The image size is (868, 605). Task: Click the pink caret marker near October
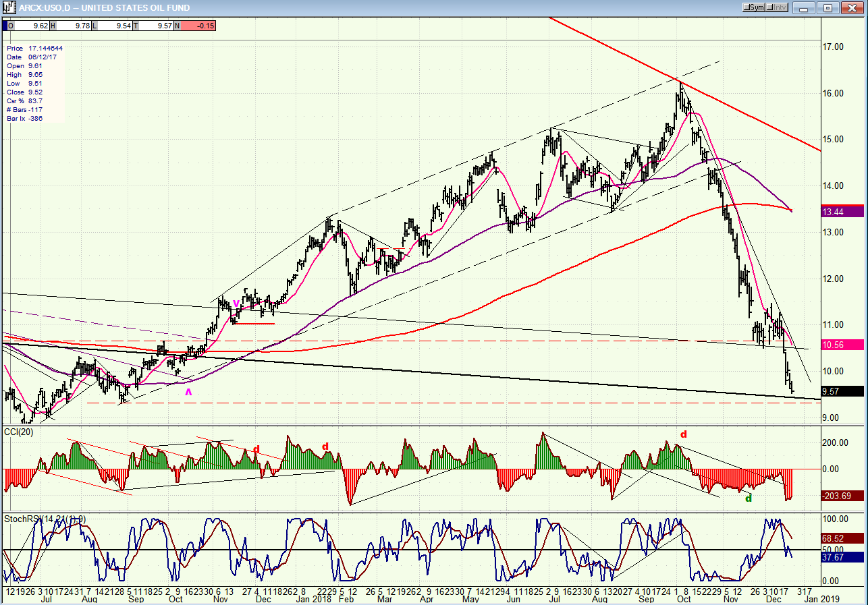[x=189, y=391]
